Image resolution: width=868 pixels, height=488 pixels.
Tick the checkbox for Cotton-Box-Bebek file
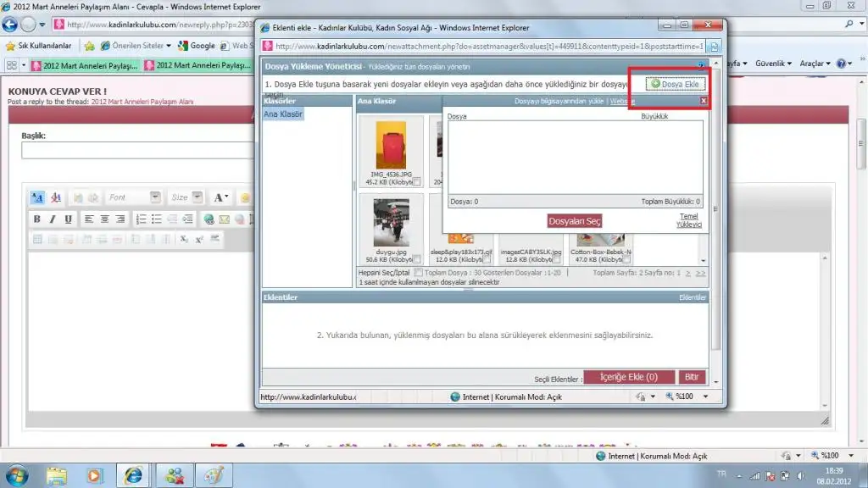[626, 259]
